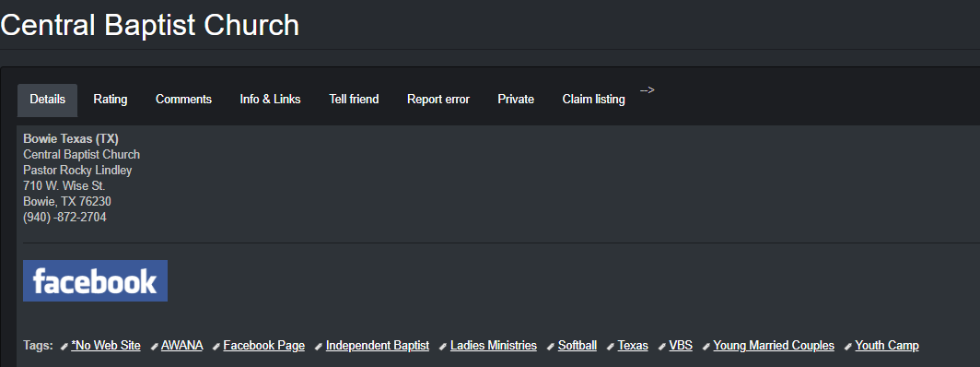Select the Info & Links tab

(271, 100)
